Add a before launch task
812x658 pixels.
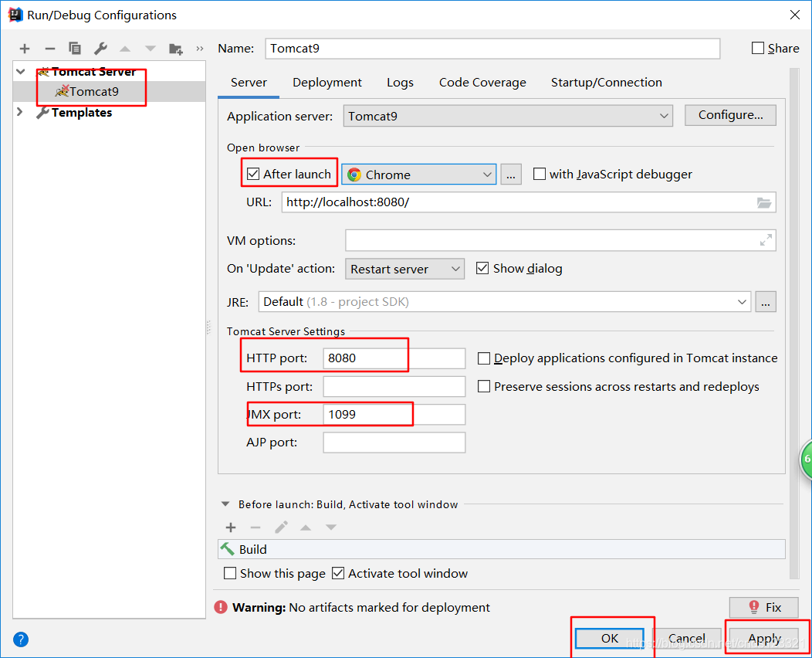[x=231, y=527]
